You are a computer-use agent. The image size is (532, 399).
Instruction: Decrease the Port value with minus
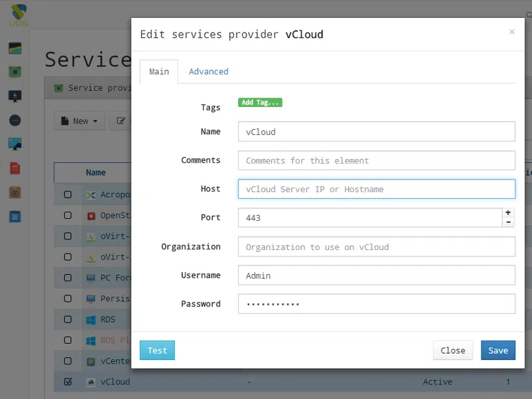pos(508,222)
